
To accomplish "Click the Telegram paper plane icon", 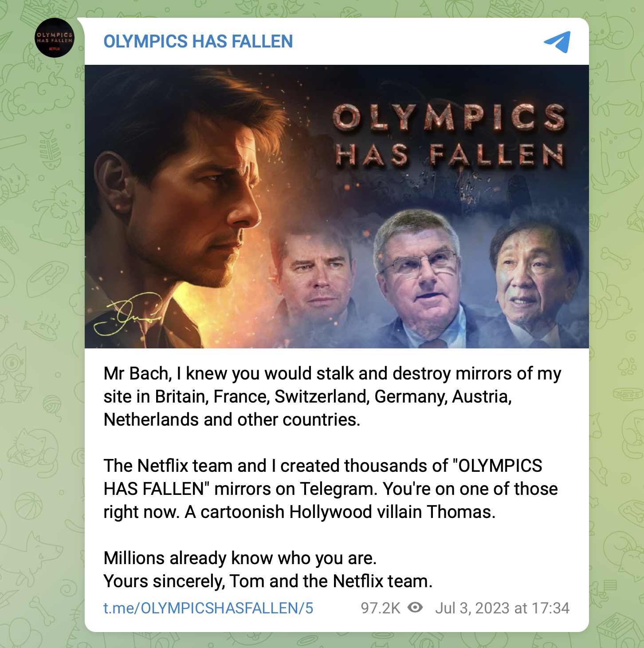I will coord(557,42).
